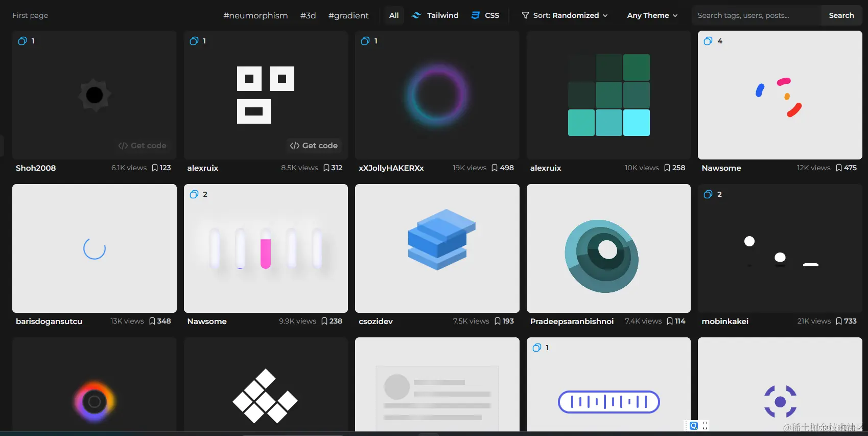Click the 6.1K views count
The image size is (868, 436).
129,168
